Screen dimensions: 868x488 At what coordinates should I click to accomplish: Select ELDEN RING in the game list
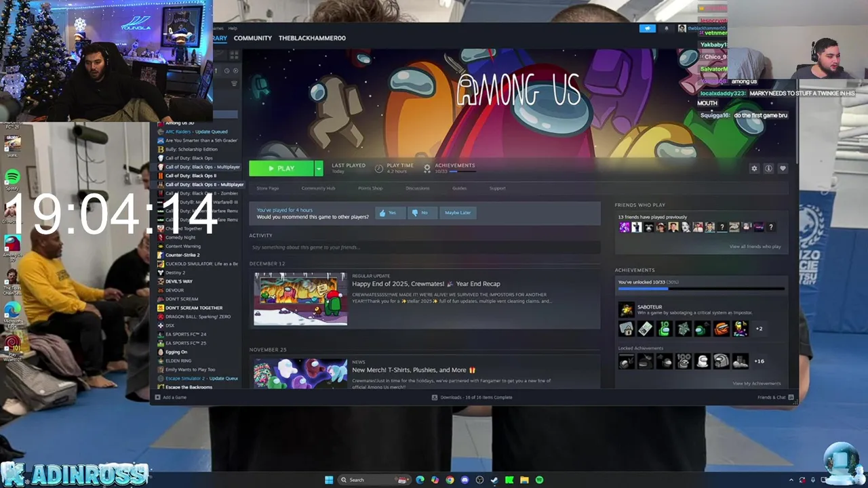pos(178,361)
